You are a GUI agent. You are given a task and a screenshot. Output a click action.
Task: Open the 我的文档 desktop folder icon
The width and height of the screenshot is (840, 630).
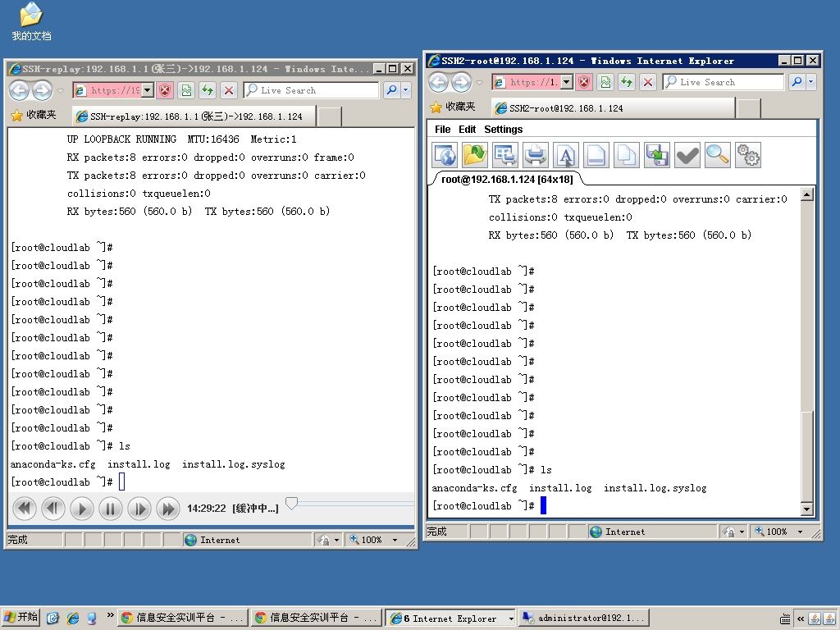31,22
